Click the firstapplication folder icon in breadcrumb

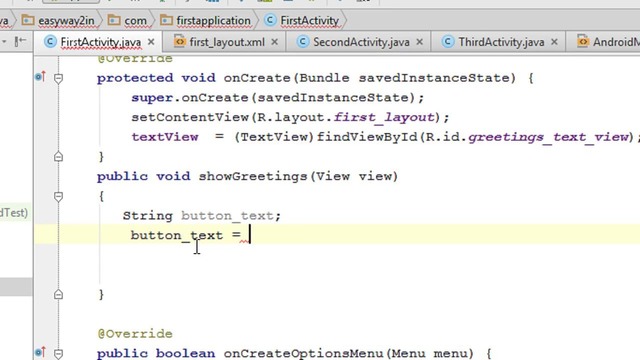[x=166, y=20]
